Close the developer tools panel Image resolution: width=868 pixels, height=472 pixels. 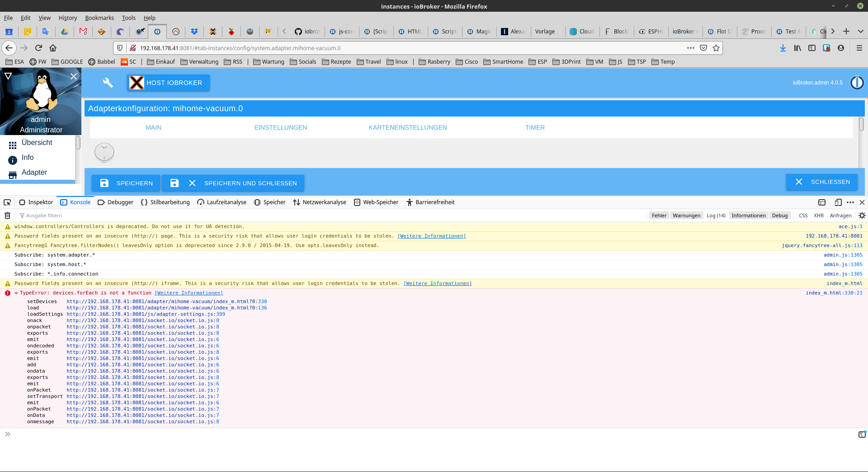pos(862,202)
